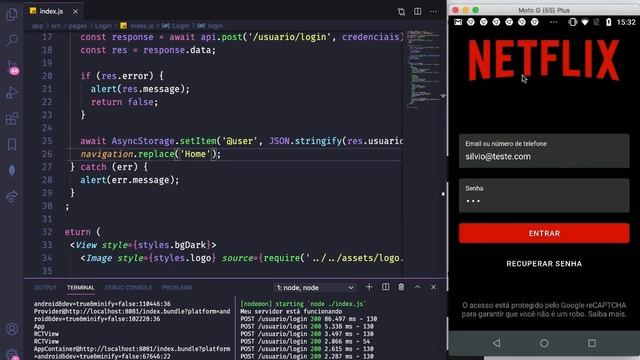Click 'app' in the breadcrumb path
This screenshot has height=360, width=640.
38,26
